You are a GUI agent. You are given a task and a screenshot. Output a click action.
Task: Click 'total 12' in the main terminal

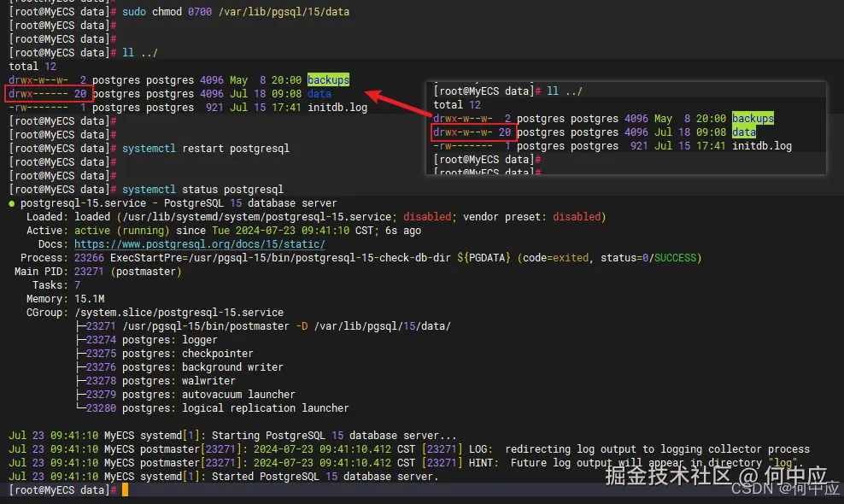click(x=32, y=67)
